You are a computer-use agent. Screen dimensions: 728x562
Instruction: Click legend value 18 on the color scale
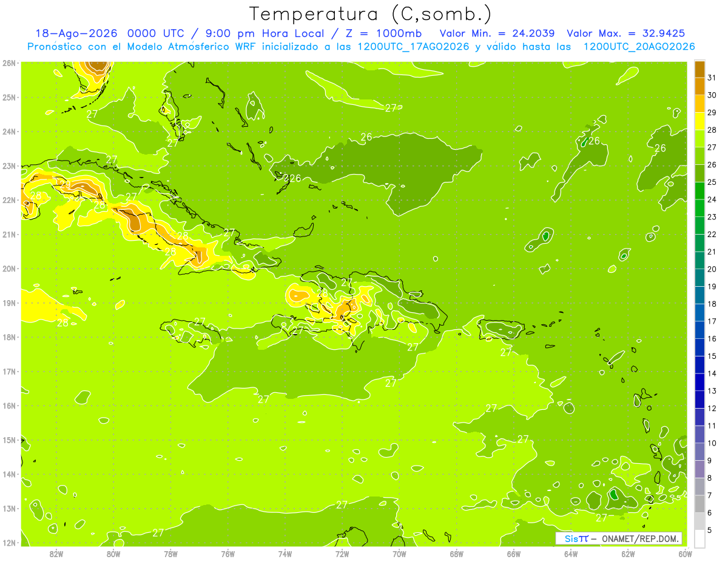click(x=712, y=304)
